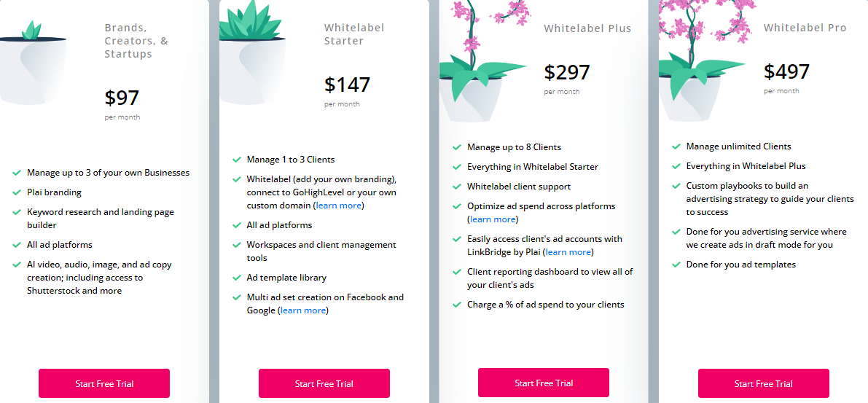
Task: Open "learn more" about optimizing ad spend
Action: point(493,219)
